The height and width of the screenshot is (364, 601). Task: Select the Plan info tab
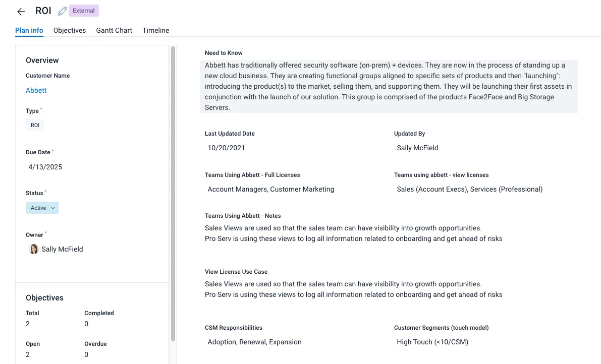point(29,30)
